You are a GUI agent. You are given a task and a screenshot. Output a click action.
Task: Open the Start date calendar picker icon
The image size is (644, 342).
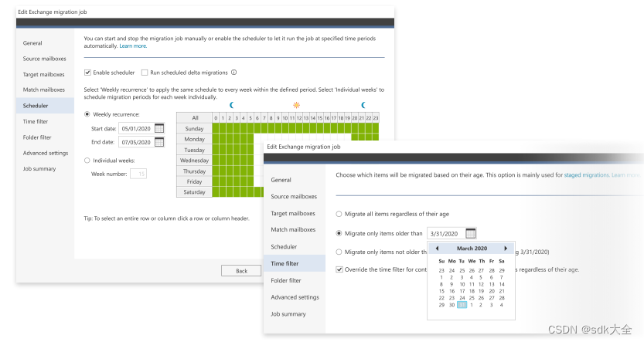pos(159,128)
